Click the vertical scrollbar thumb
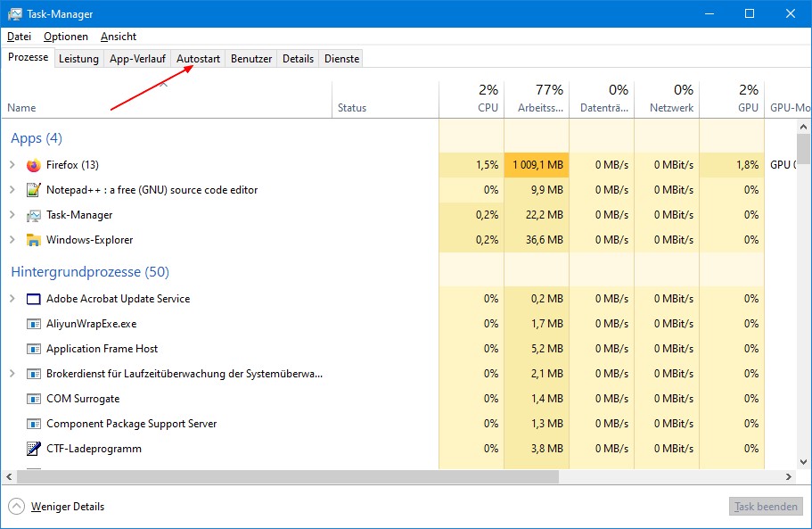This screenshot has width=812, height=529. click(x=803, y=149)
